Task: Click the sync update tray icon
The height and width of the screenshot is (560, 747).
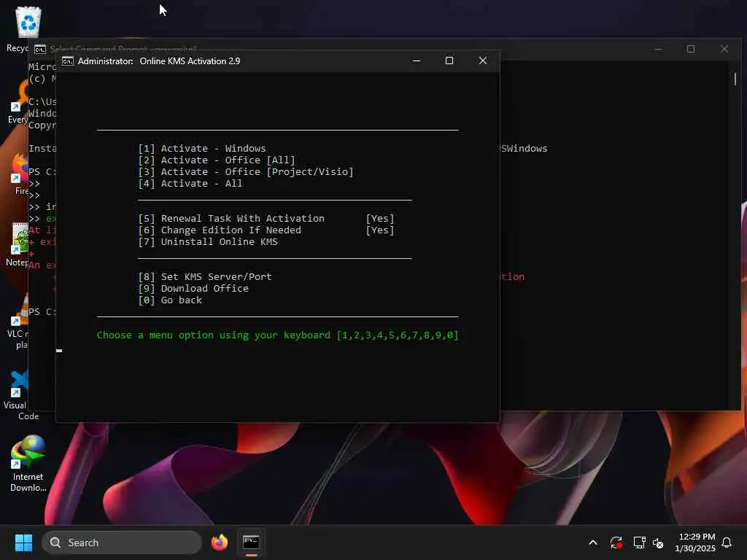Action: click(616, 542)
